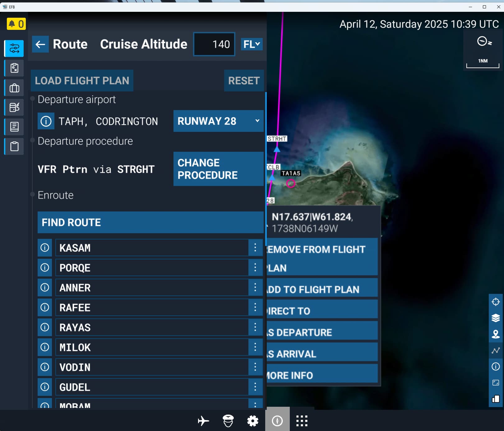This screenshot has height=431, width=504.
Task: Open the Route planning sidebar panel
Action: pos(13,48)
